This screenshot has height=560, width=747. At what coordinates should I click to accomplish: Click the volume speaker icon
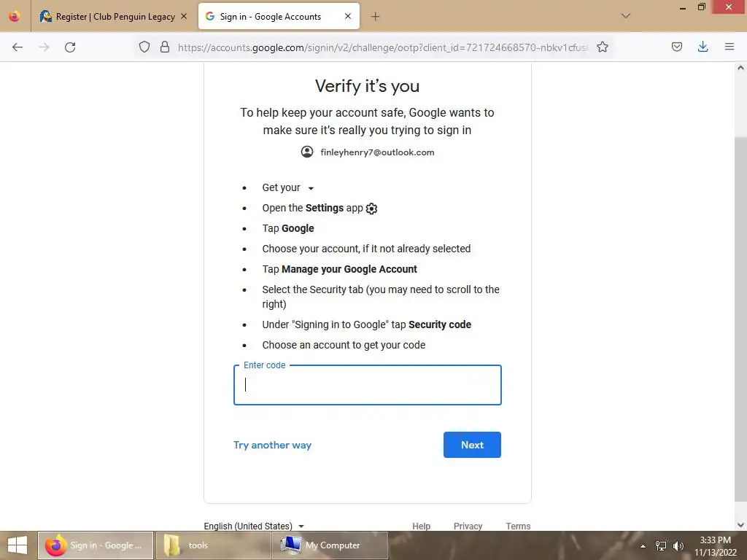[678, 545]
